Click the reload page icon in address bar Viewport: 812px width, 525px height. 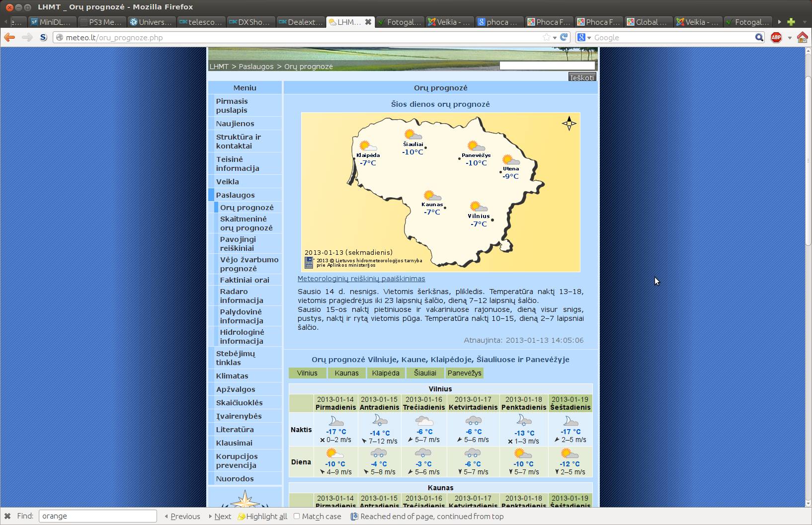[x=564, y=37]
